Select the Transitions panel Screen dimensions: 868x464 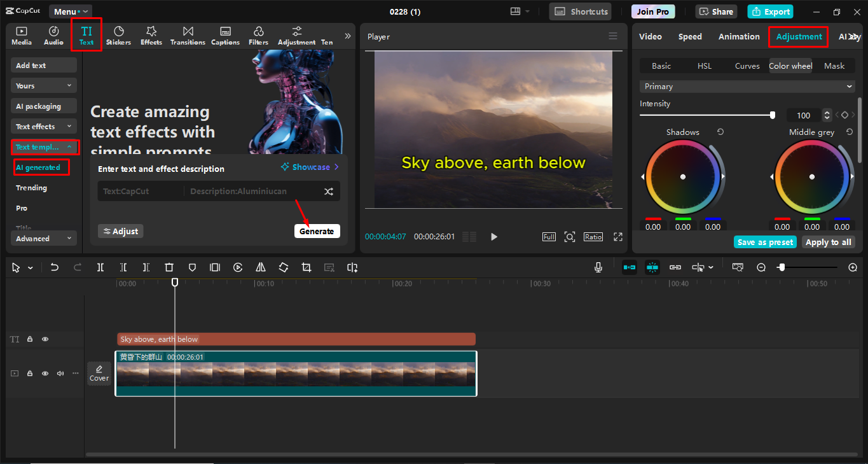click(187, 35)
